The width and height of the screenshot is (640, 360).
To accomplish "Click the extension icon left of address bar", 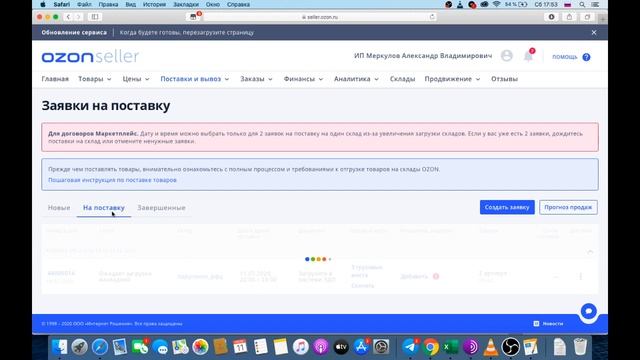I will (x=193, y=17).
